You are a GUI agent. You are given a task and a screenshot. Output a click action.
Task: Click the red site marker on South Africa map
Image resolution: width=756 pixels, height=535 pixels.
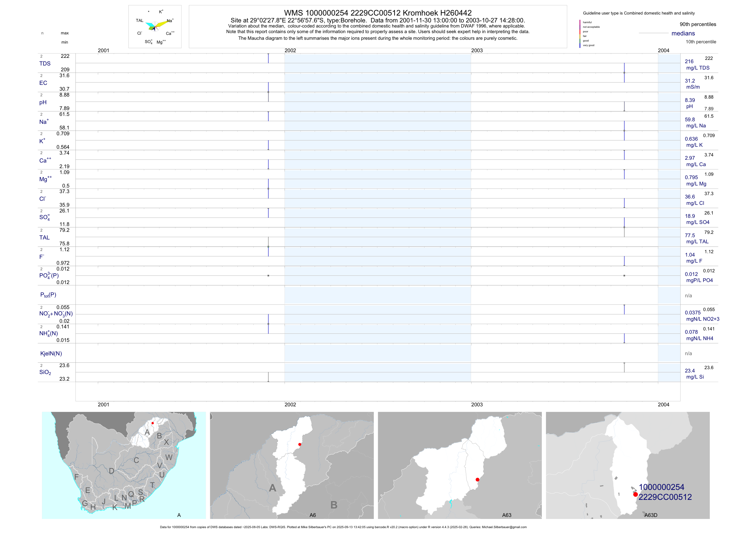[x=153, y=423]
